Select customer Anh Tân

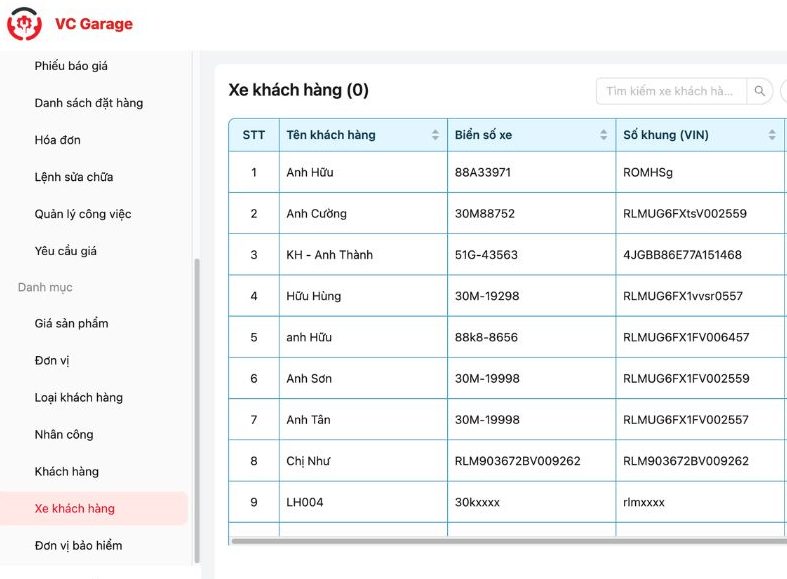pyautogui.click(x=308, y=419)
